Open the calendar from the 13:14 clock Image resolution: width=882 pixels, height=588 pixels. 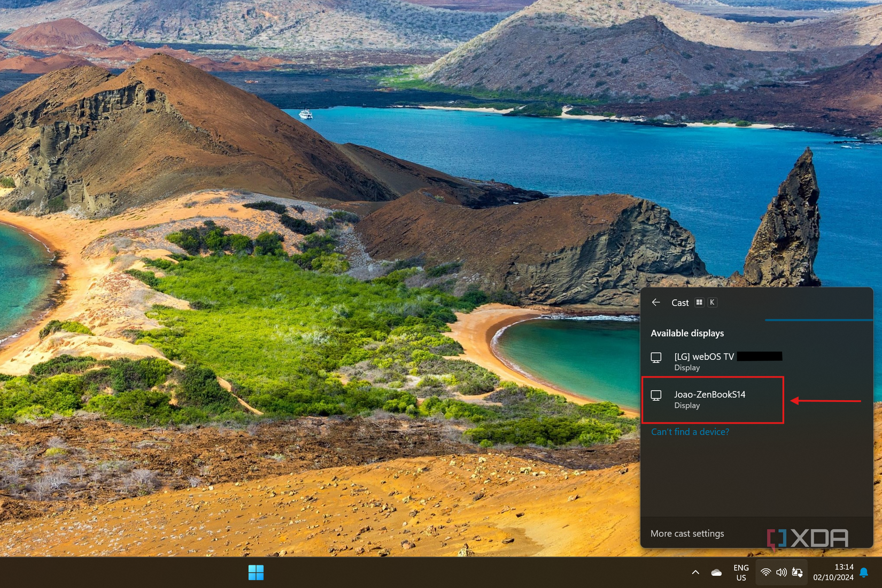(x=833, y=572)
